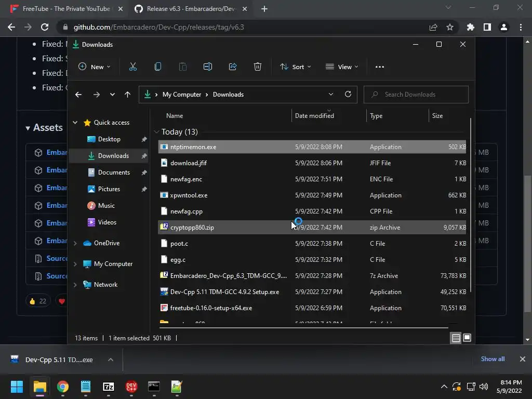Reload the GitHub page in Chrome
This screenshot has height=399, width=532.
point(45,27)
